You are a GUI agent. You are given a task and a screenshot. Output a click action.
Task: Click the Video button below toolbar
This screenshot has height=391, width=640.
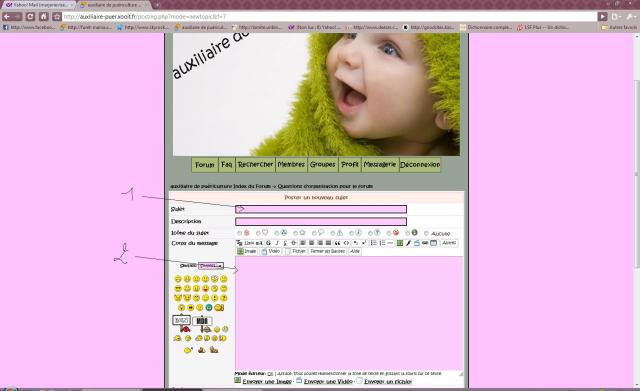271,251
